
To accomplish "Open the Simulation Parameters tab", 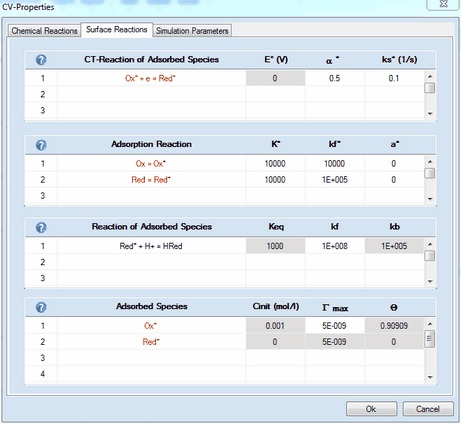I will click(x=192, y=31).
